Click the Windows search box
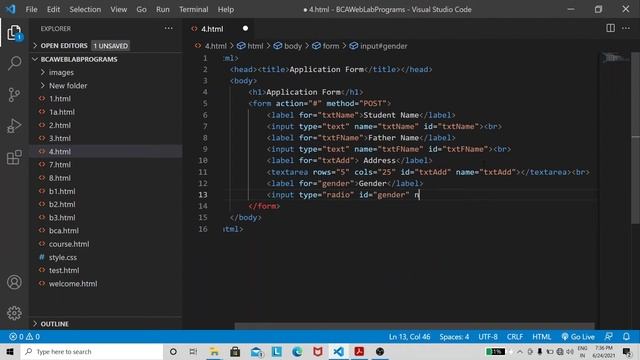The height and width of the screenshot is (360, 640). [x=92, y=351]
